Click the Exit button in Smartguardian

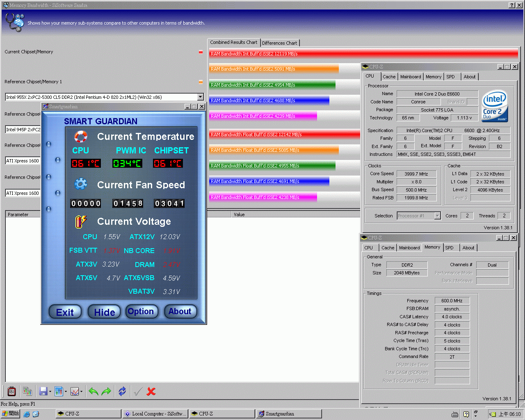point(65,312)
